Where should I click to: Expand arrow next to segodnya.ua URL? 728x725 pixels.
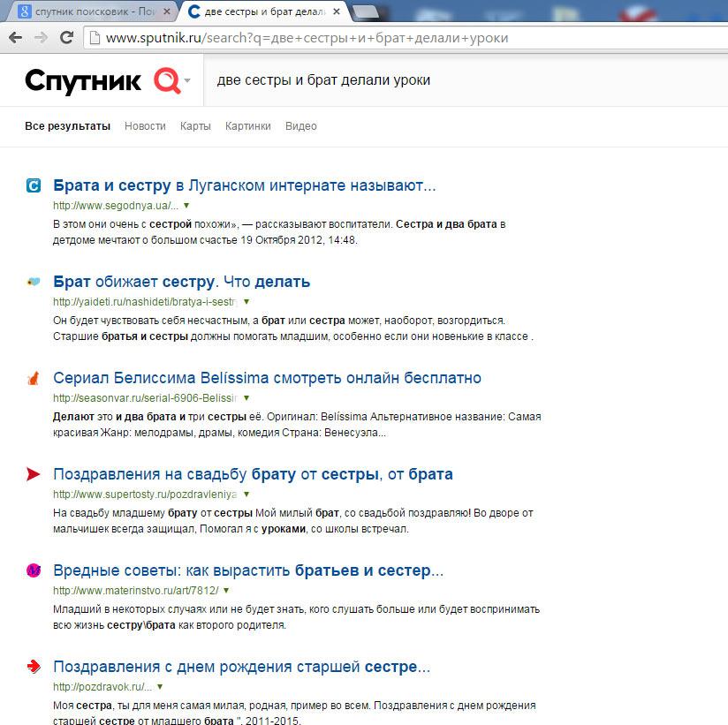pos(186,205)
